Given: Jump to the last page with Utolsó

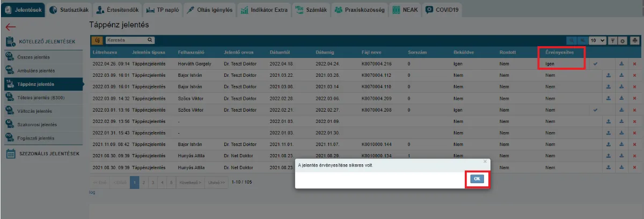Looking at the screenshot, I should [216, 182].
